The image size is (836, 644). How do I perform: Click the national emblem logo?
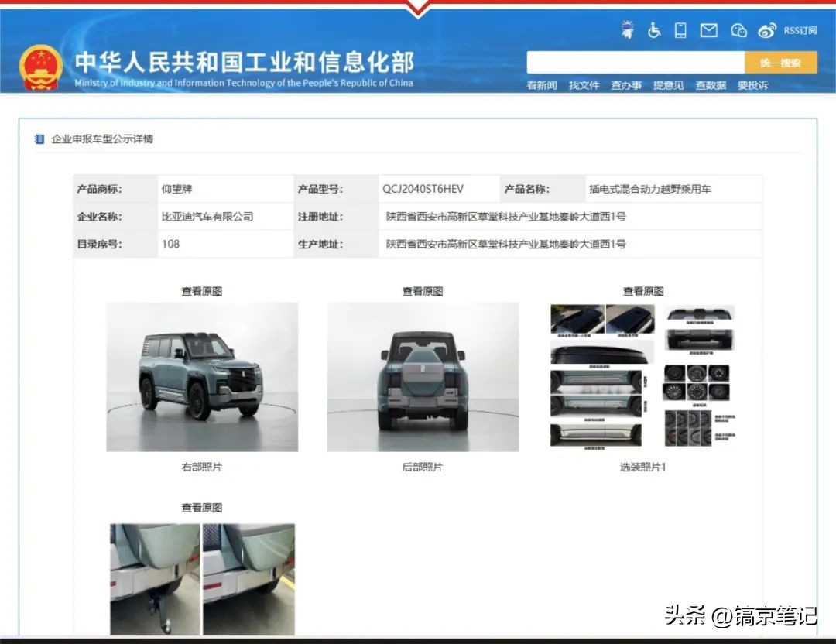[42, 67]
